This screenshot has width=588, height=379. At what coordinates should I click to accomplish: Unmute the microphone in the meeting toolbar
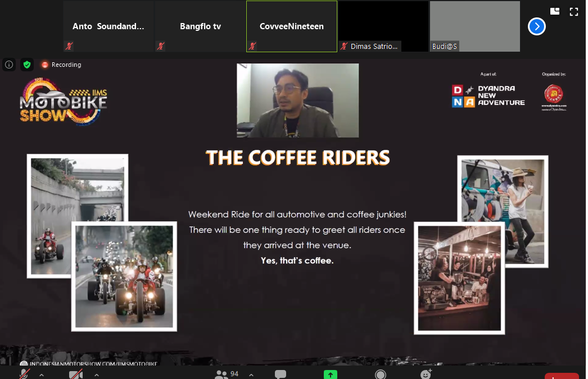click(x=24, y=375)
